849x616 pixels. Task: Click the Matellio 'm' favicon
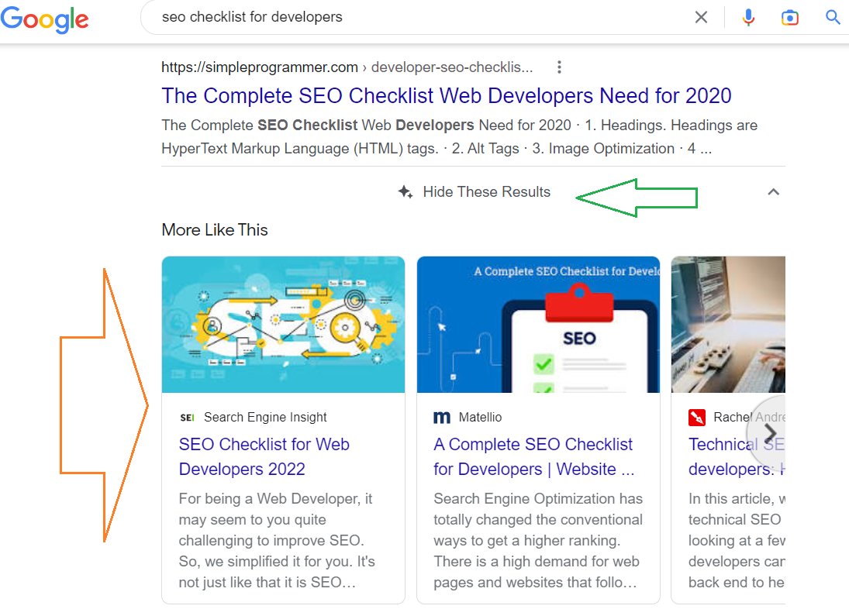[442, 418]
